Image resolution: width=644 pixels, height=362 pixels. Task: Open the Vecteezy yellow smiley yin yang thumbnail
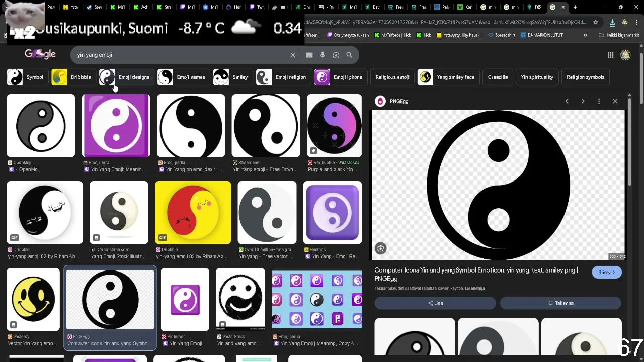tap(33, 300)
